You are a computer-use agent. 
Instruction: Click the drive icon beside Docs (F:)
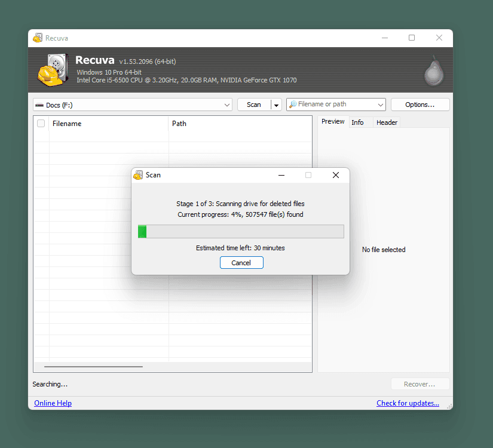coord(39,105)
